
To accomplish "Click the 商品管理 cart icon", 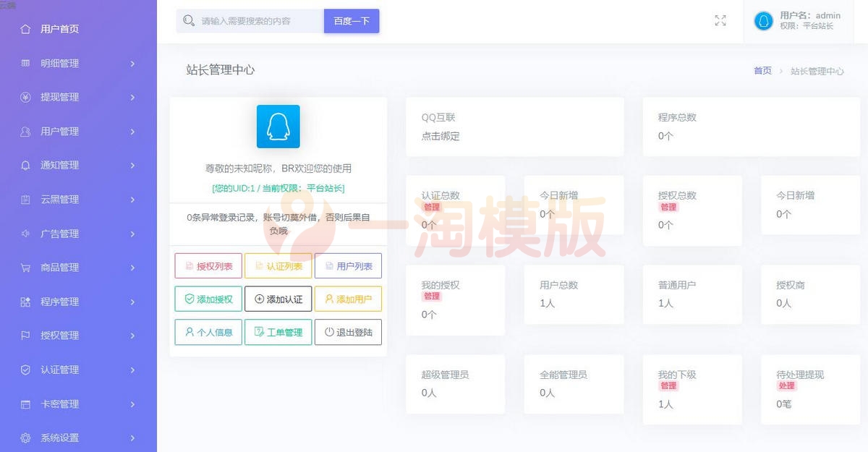I will pos(26,268).
